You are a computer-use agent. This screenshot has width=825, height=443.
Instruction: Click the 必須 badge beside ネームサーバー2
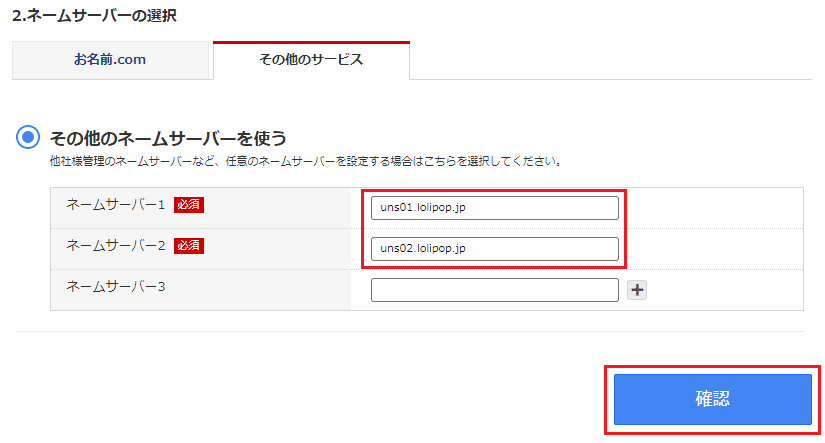(x=189, y=244)
